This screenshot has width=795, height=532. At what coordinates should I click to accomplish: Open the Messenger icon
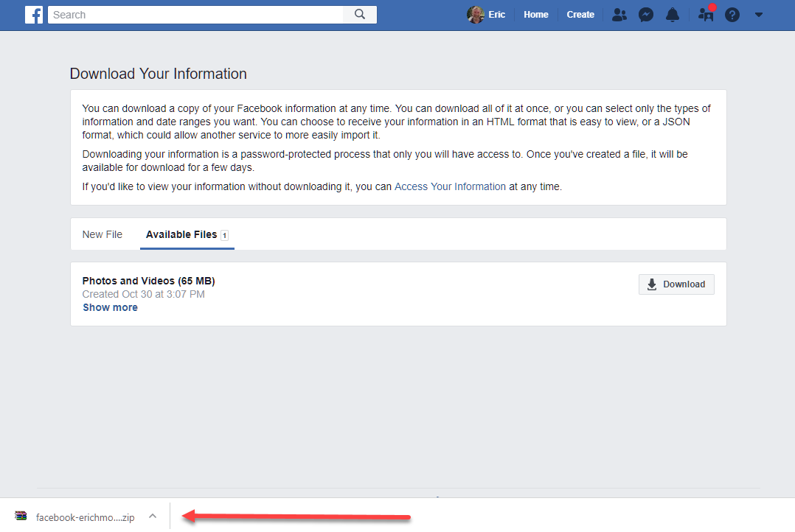pos(645,15)
